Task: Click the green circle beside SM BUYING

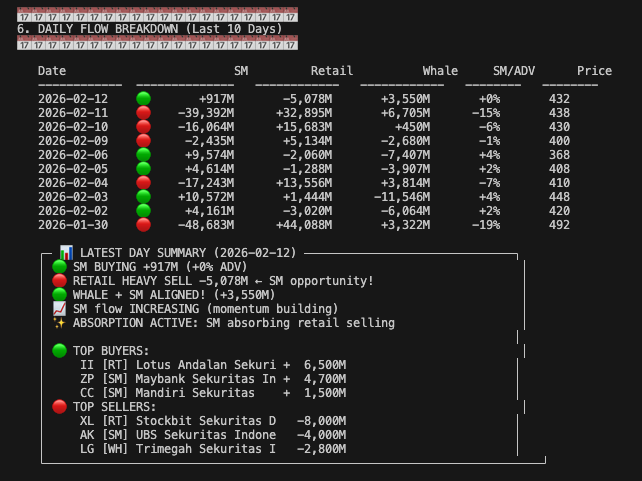Action: pyautogui.click(x=59, y=267)
